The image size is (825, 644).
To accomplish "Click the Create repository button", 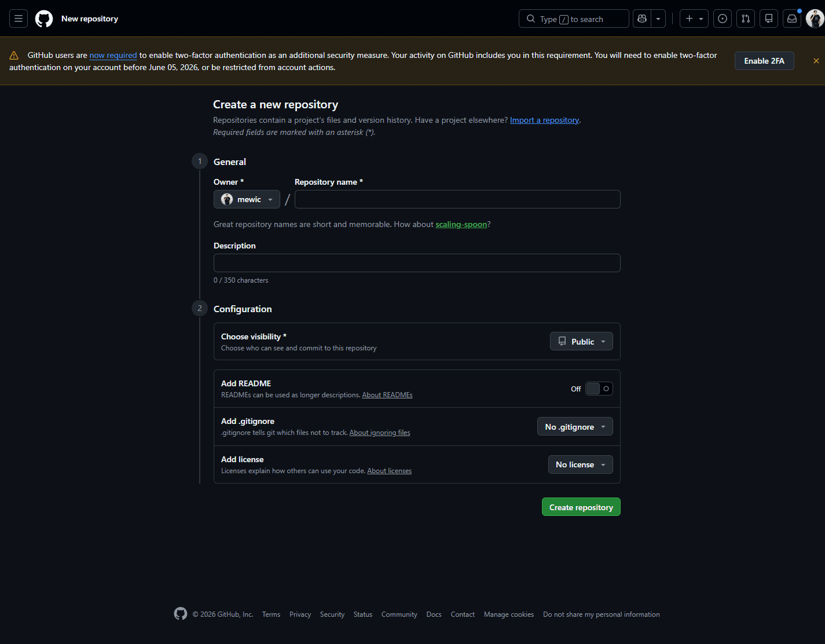I will coord(581,507).
